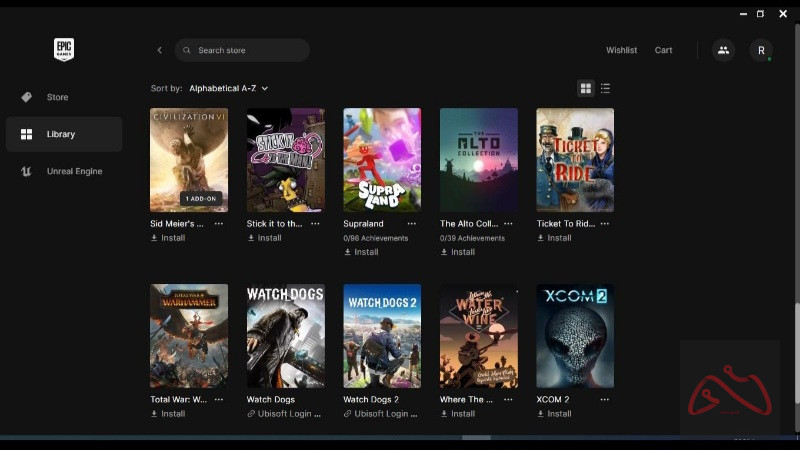Open options menu for XCOM 2
Viewport: 800px width, 450px height.
click(x=605, y=400)
